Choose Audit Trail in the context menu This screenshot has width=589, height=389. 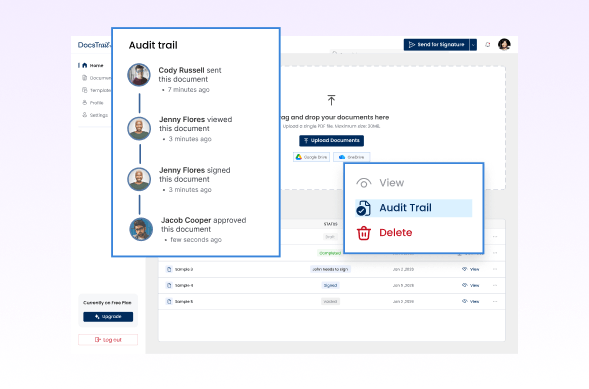click(x=413, y=208)
